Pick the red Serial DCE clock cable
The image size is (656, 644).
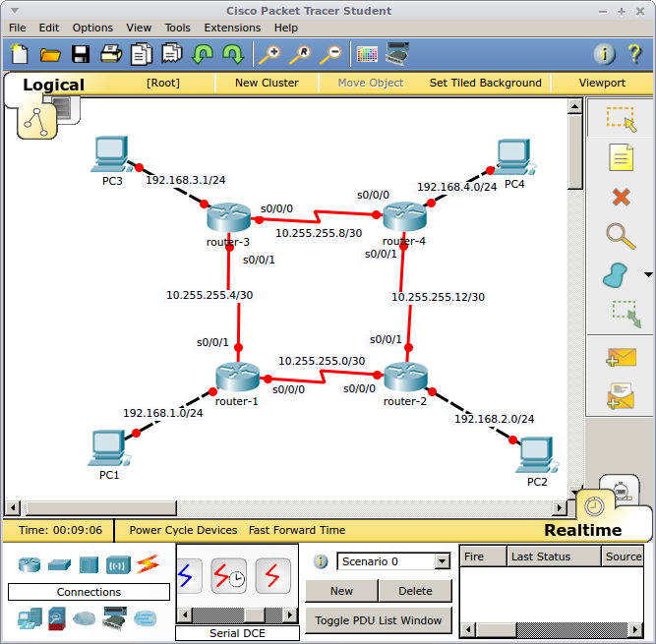point(229,576)
